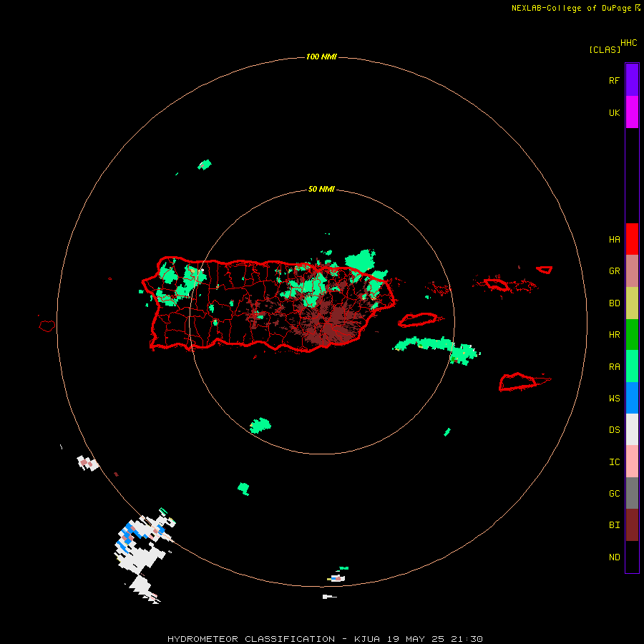Click the "KJUA" station identifier
Viewport: 644px width, 644px height.
[367, 639]
